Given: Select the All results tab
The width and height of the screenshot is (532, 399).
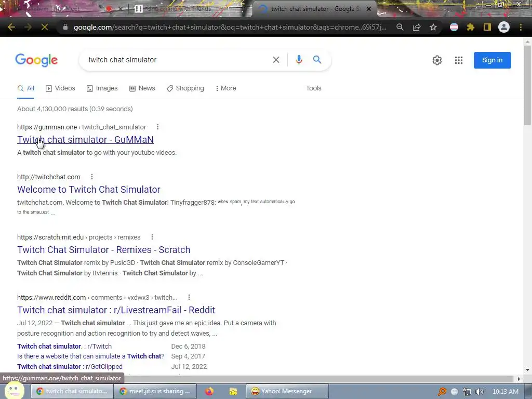Looking at the screenshot, I should 26,88.
